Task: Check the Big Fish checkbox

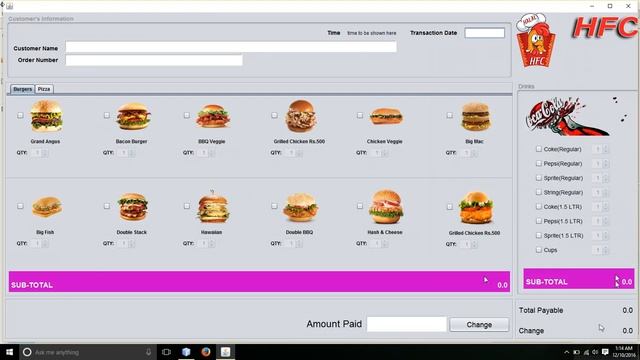Action: (20, 206)
